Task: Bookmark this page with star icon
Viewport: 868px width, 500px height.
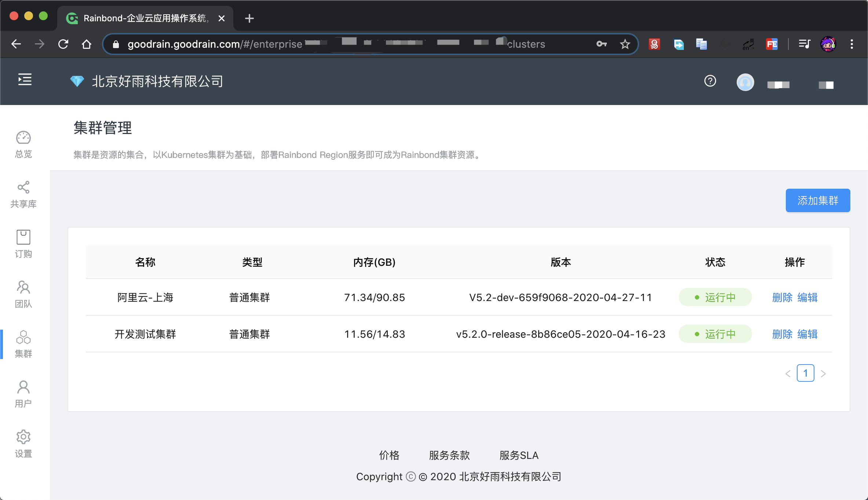Action: pyautogui.click(x=625, y=44)
